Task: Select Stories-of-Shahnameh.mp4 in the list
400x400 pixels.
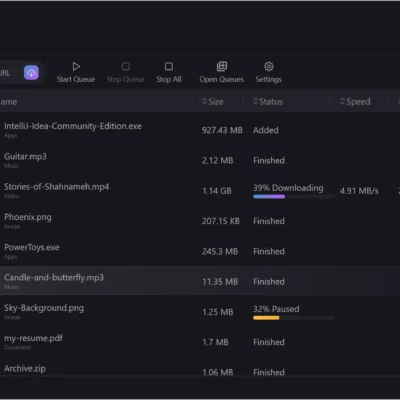Action: click(x=200, y=190)
